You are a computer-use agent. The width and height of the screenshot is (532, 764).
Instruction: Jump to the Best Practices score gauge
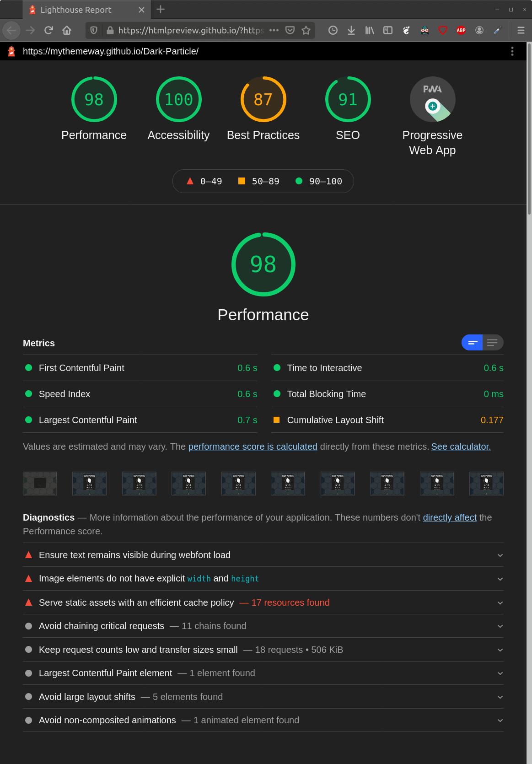(x=263, y=109)
